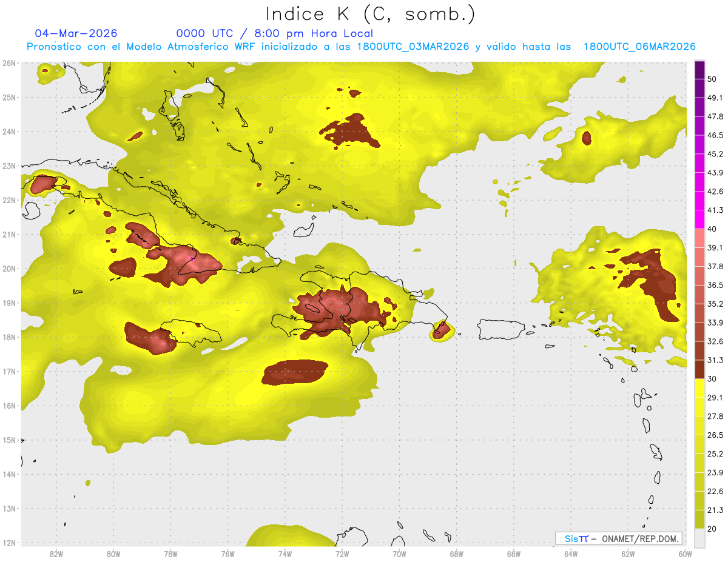Click the longitude axis label "66W"
Image resolution: width=728 pixels, height=562 pixels.
click(514, 554)
